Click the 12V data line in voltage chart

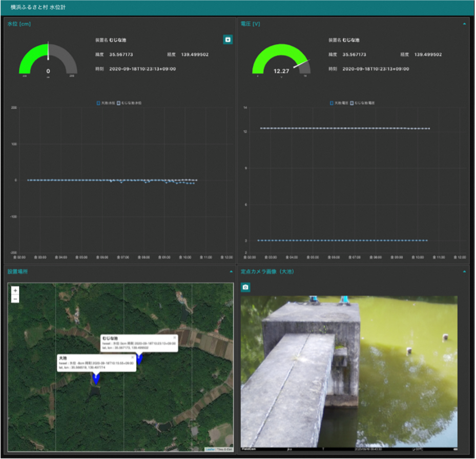click(x=345, y=129)
